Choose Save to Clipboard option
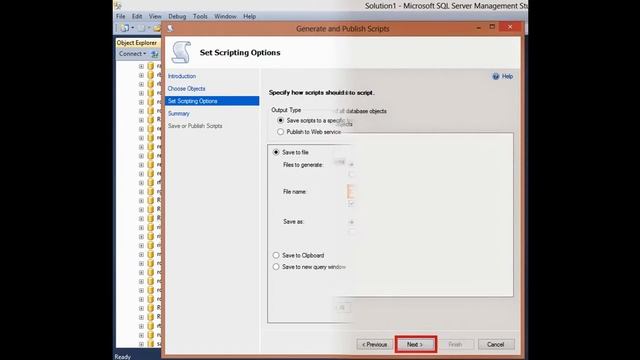Image resolution: width=640 pixels, height=360 pixels. pos(276,255)
